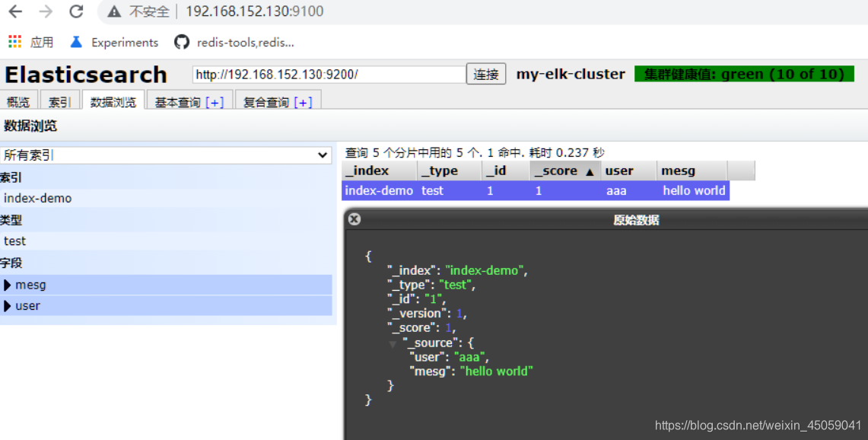868x440 pixels.
Task: Close the 原始数据 raw data popup
Action: point(355,219)
